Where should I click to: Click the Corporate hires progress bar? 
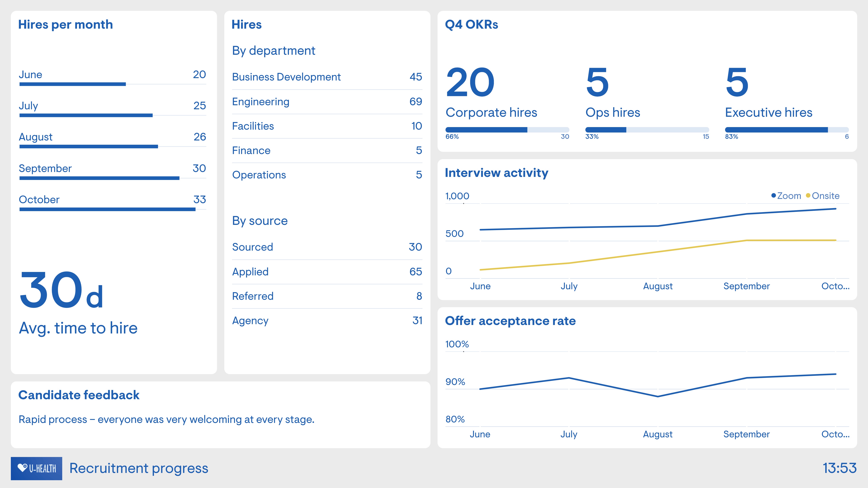(507, 130)
